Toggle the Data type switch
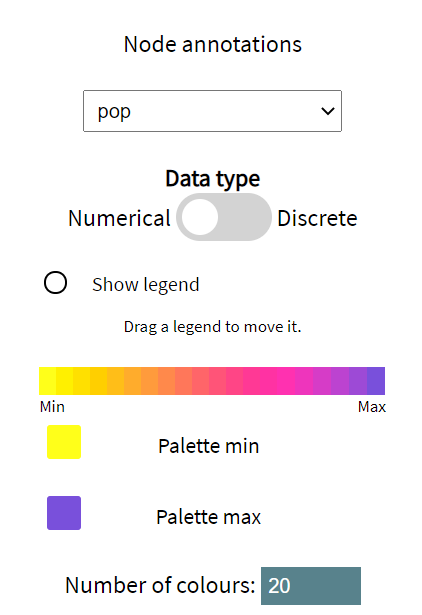The width and height of the screenshot is (422, 615). click(x=224, y=217)
